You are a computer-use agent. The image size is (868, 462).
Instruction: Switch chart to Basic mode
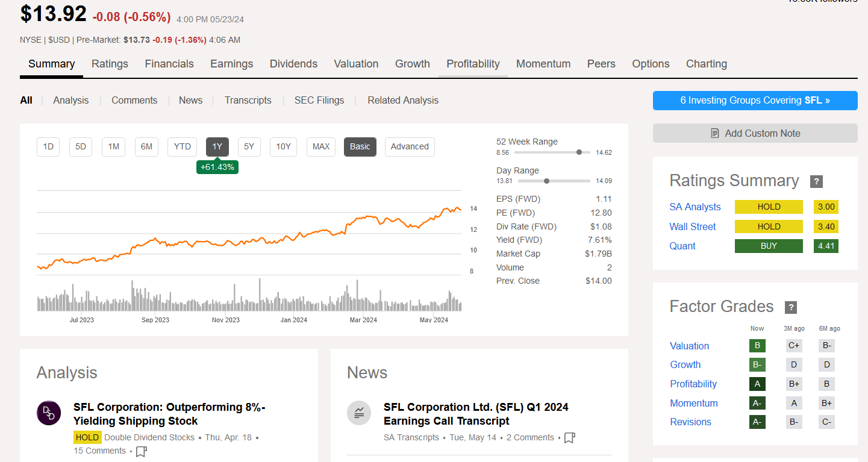[360, 146]
